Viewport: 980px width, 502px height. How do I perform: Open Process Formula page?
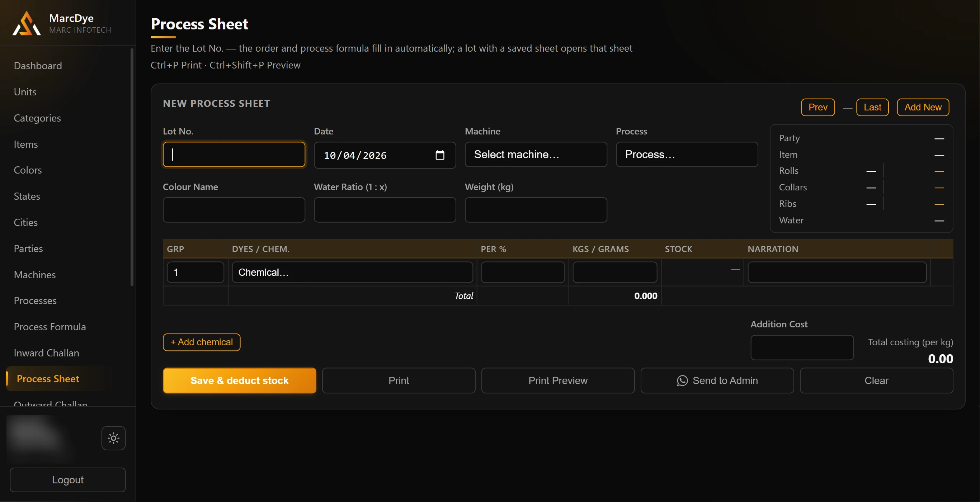[50, 327]
